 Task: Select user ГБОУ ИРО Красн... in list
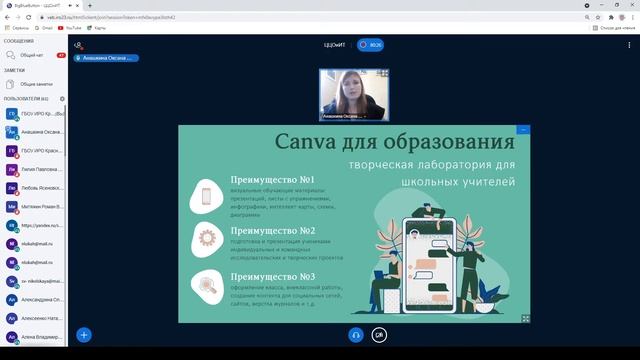(34, 151)
